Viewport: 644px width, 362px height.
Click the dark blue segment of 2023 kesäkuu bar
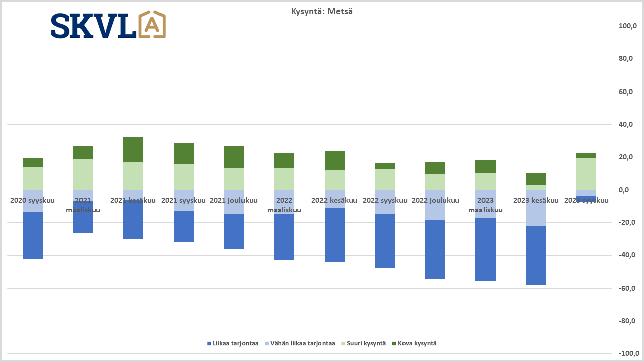(x=536, y=255)
